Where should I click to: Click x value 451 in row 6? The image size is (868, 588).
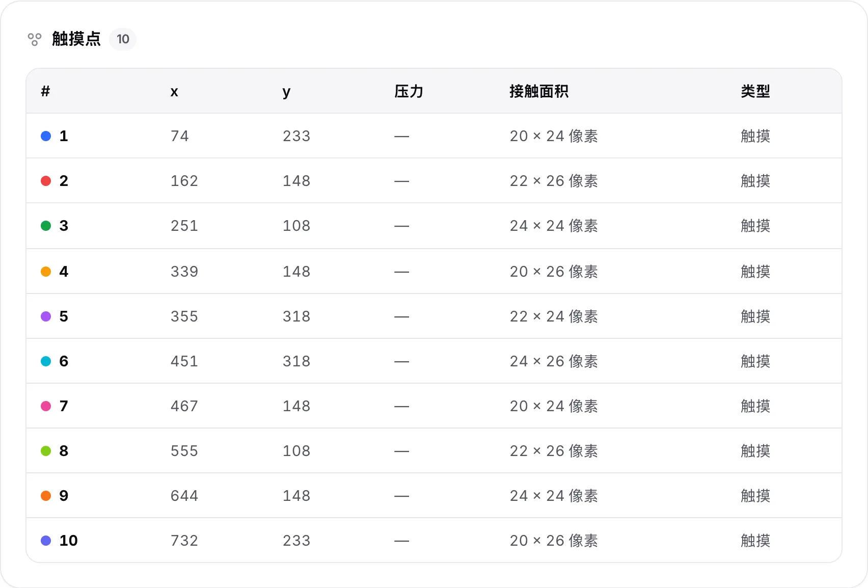point(184,361)
